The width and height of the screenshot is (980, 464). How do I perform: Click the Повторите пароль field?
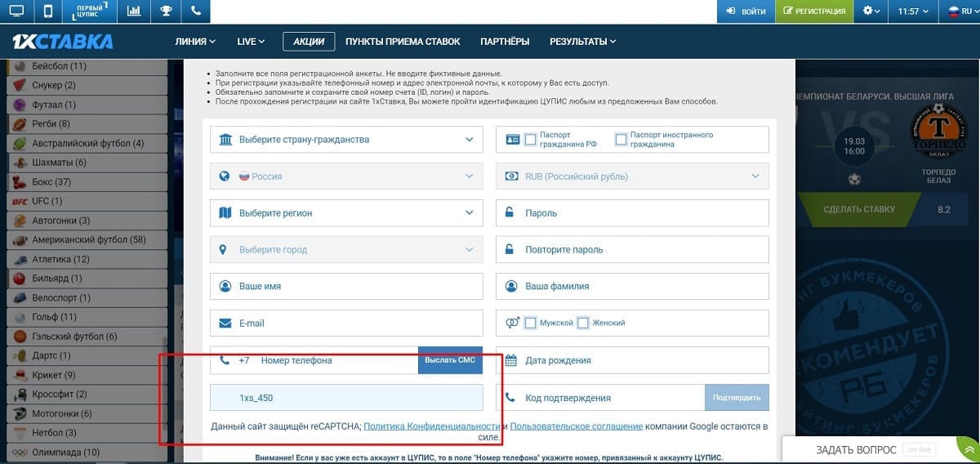(x=632, y=250)
